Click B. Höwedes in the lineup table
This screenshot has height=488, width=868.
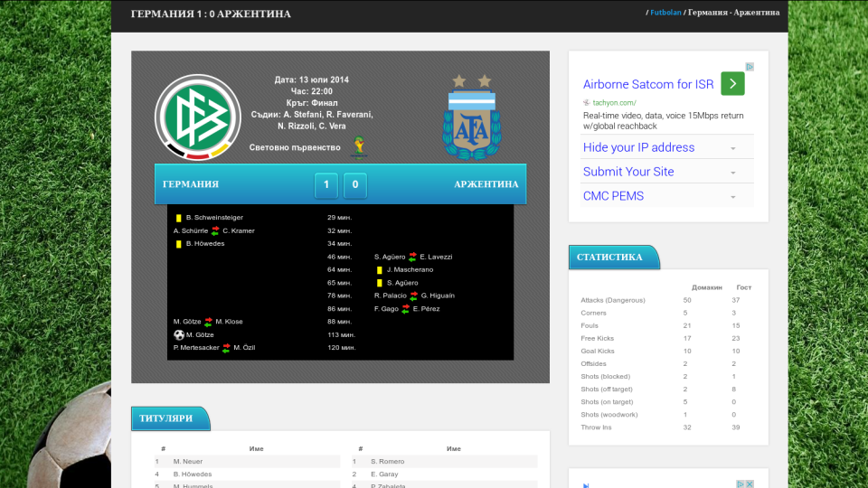click(x=192, y=474)
